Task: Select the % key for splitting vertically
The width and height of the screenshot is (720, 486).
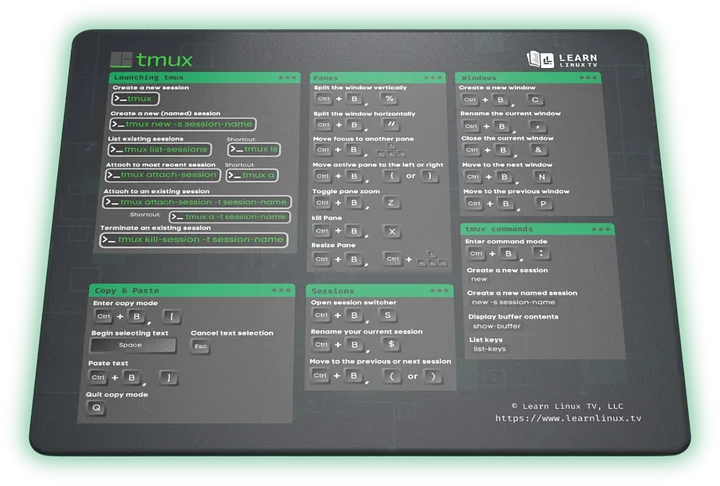Action: click(x=389, y=98)
